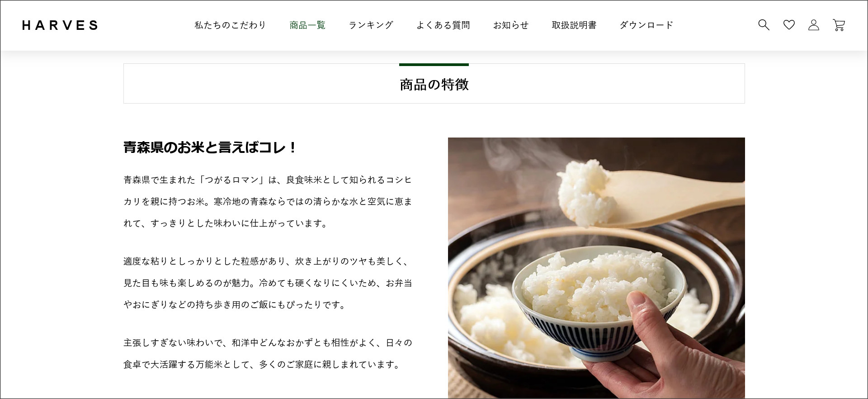This screenshot has width=868, height=399.
Task: Open 商品一覧 menu item
Action: coord(307,25)
